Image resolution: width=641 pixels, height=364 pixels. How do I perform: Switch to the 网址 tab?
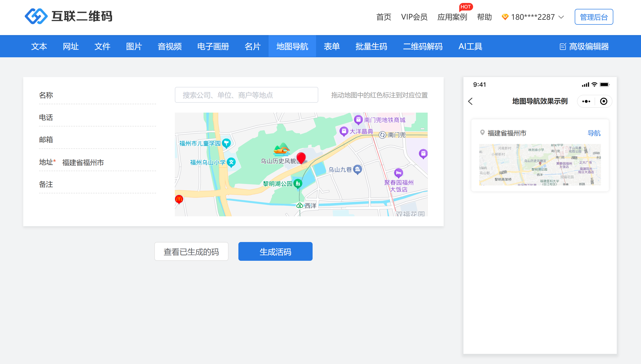pyautogui.click(x=70, y=46)
